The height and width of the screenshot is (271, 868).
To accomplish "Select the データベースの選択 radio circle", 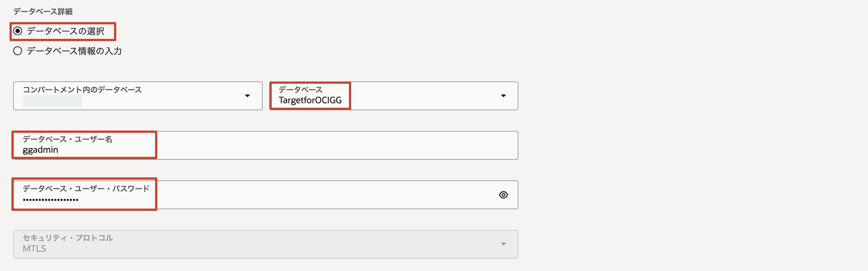I will 18,31.
